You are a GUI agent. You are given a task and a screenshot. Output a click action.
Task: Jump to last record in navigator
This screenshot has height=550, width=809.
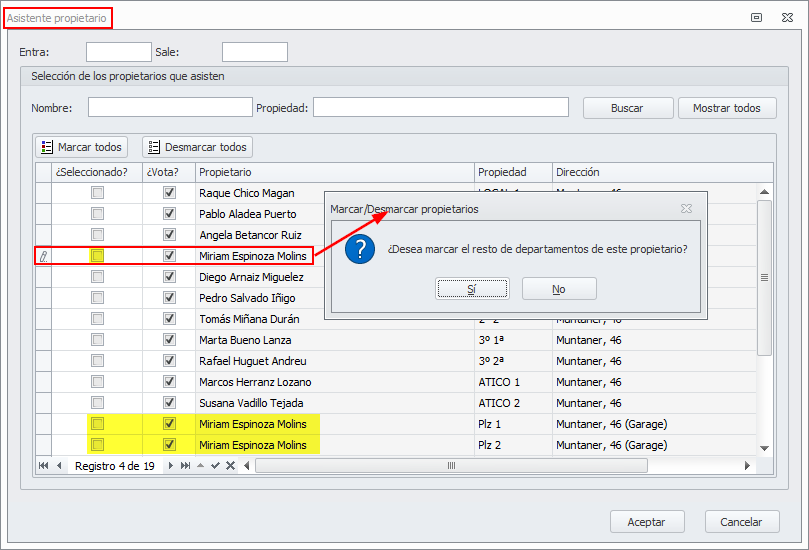(185, 466)
